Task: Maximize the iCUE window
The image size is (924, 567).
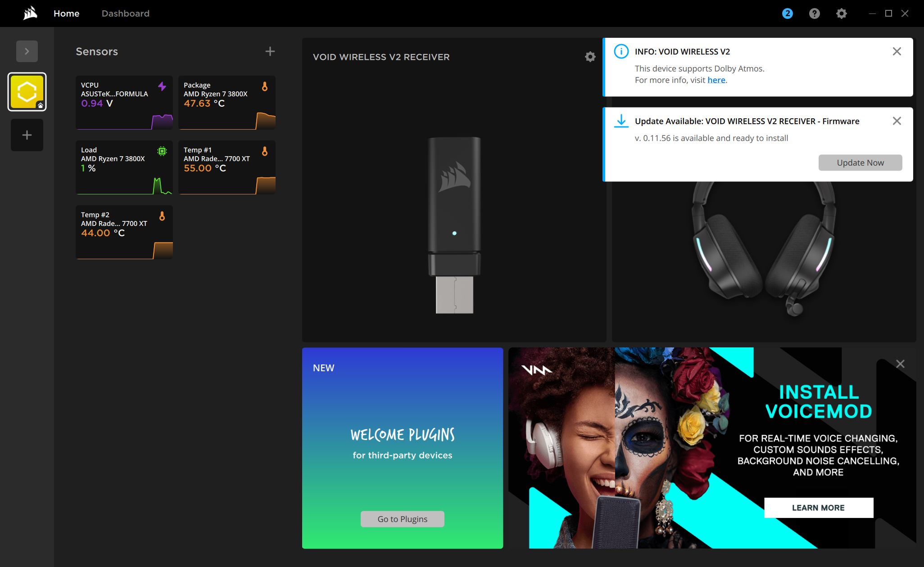Action: 888,13
